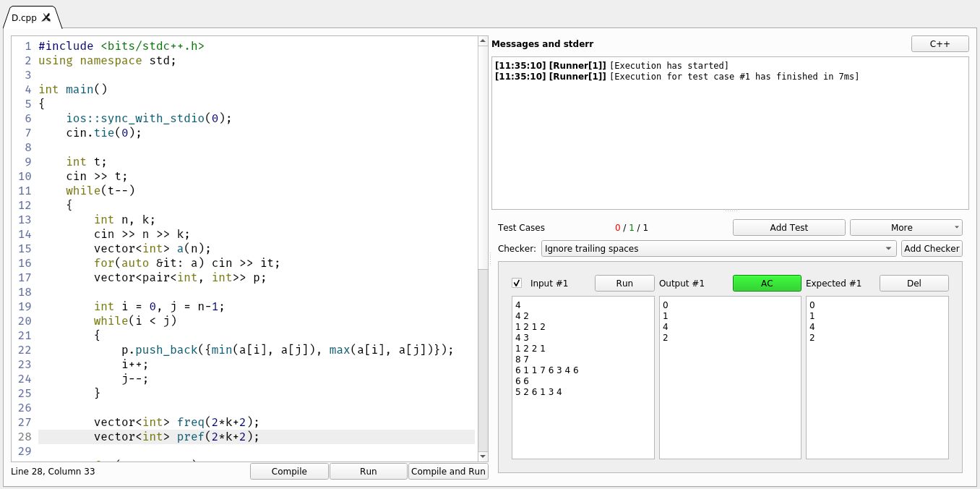Click the green AC verdict indicator
This screenshot has height=489, width=980.
(767, 283)
